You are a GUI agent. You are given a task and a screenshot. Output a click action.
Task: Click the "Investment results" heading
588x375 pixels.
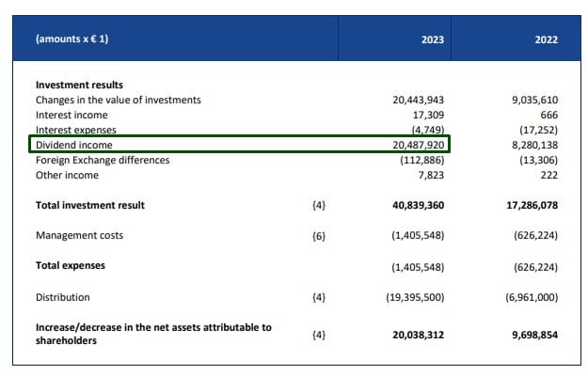79,85
